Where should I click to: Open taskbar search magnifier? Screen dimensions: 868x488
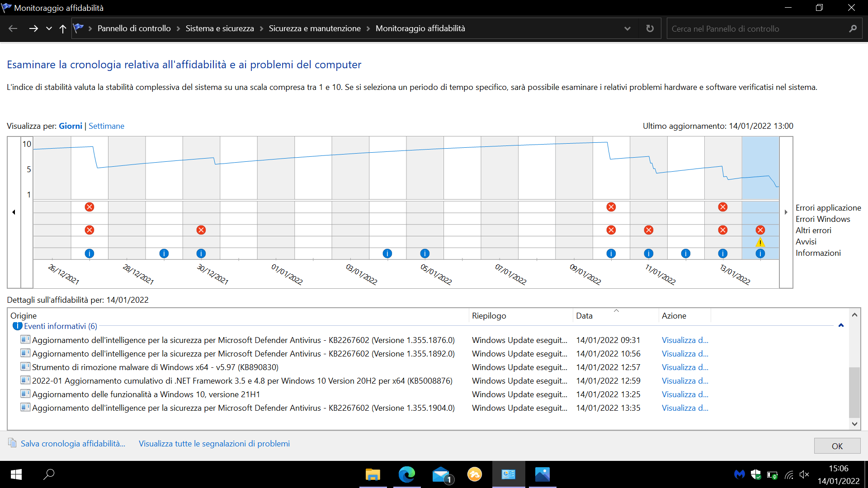pyautogui.click(x=49, y=474)
